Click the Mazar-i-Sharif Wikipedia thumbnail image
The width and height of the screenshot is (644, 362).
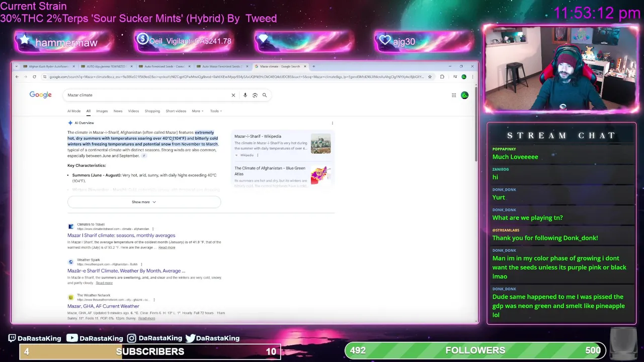tap(320, 144)
